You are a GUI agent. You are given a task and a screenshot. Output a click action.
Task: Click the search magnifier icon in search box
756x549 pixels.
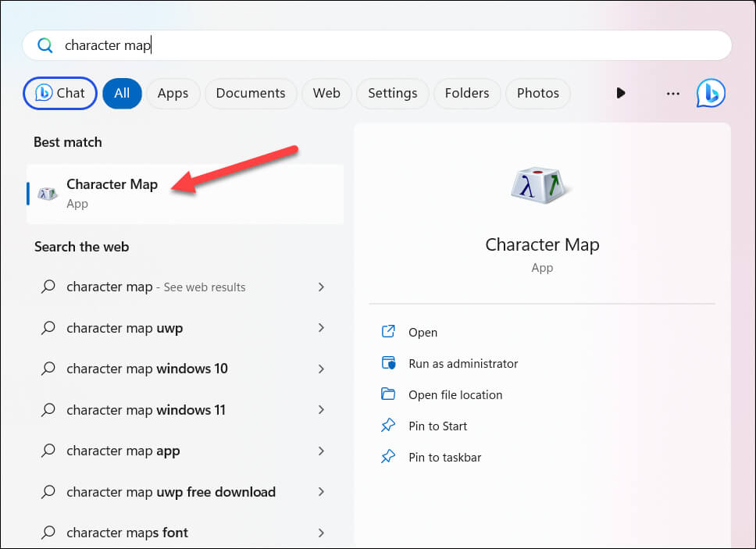click(45, 45)
